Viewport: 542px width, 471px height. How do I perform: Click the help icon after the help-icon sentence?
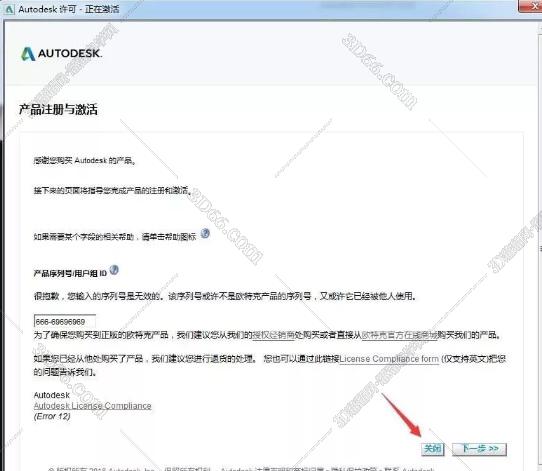click(205, 234)
